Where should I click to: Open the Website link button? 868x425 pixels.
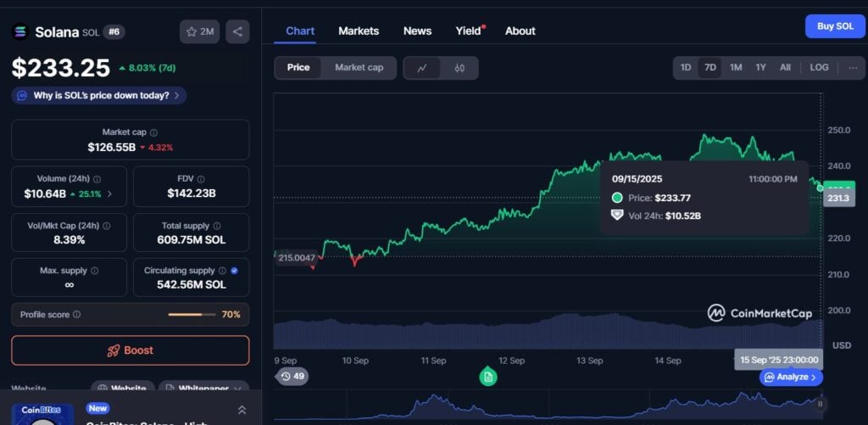[123, 389]
